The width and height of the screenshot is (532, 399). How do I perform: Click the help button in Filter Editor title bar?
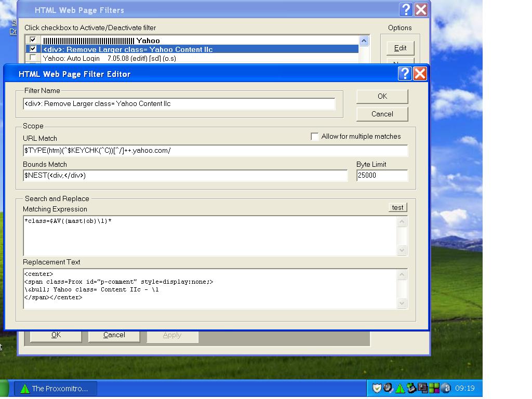(405, 74)
